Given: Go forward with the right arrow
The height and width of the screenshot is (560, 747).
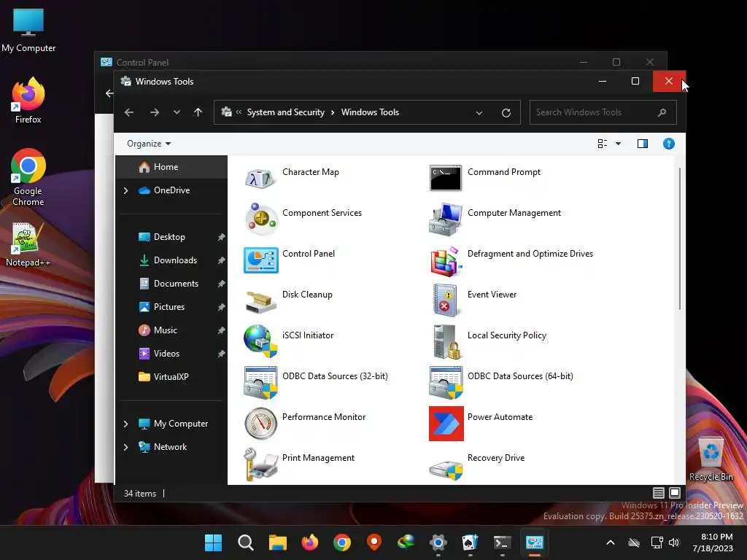Looking at the screenshot, I should [x=155, y=112].
